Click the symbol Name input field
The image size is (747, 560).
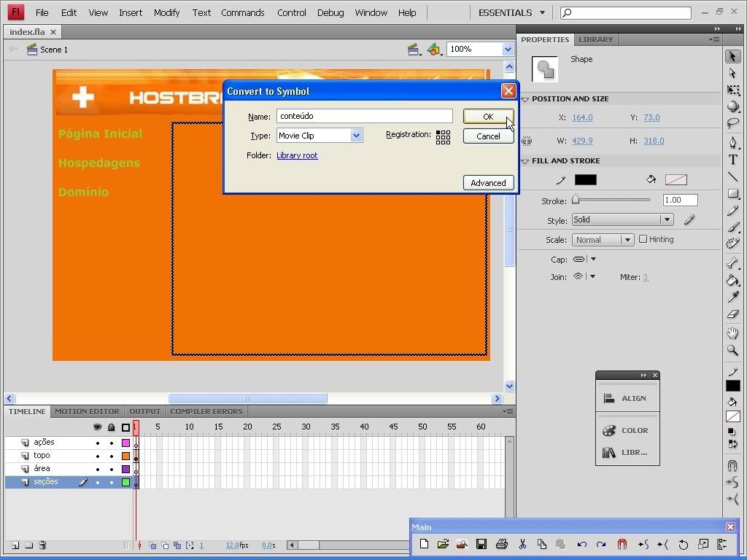(x=364, y=116)
